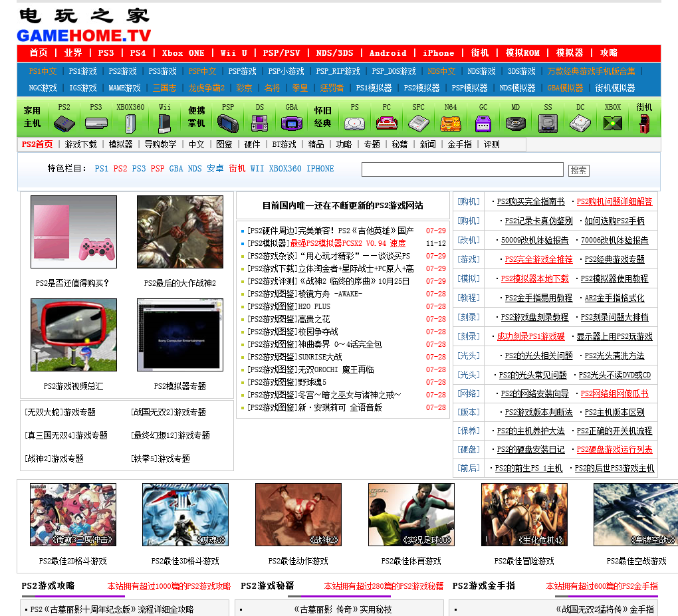678x616 pixels.
Task: Open PS2模拟器本地下载 link
Action: pyautogui.click(x=534, y=279)
